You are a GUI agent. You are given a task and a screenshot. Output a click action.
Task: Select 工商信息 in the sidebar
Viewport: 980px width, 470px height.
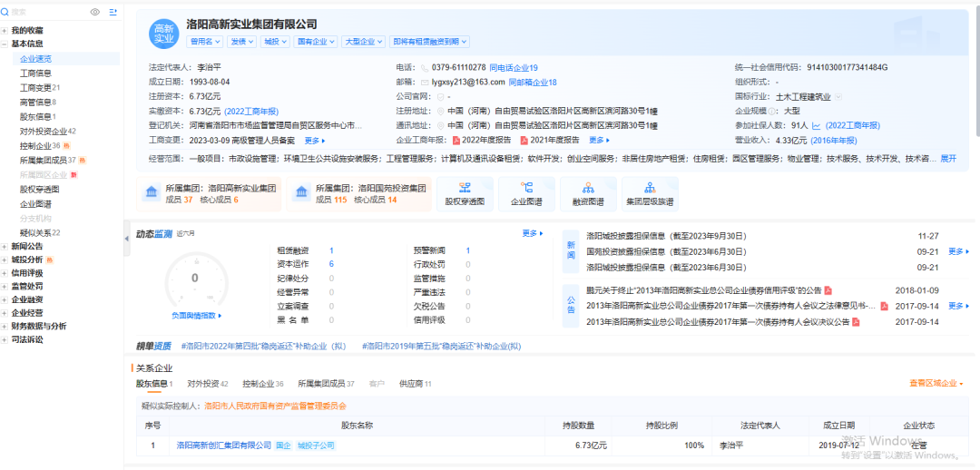tap(35, 73)
